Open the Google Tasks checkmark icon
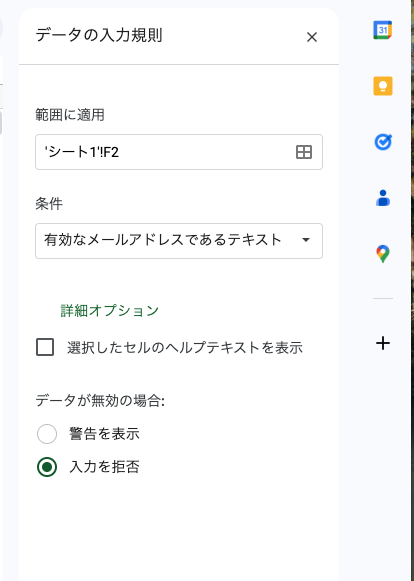This screenshot has width=414, height=581. click(x=382, y=142)
